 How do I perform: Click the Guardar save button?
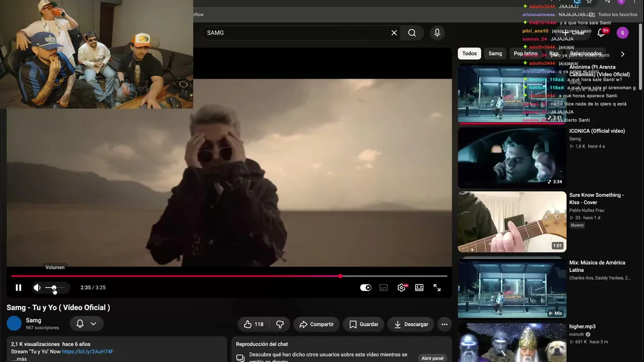[364, 324]
